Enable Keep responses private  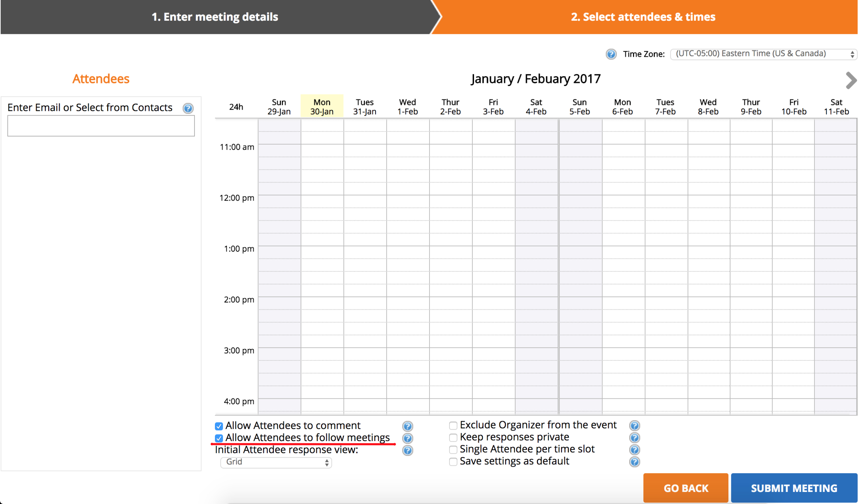coord(453,437)
